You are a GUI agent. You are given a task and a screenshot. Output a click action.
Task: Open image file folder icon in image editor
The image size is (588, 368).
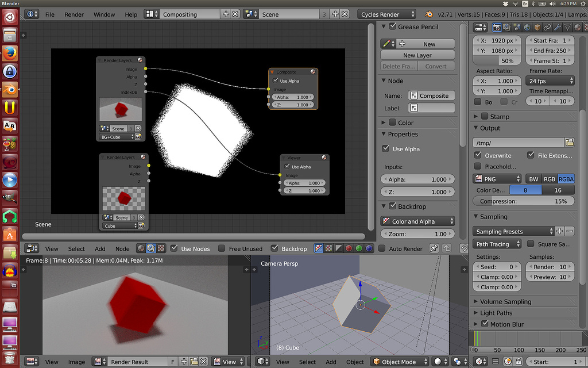pos(194,362)
